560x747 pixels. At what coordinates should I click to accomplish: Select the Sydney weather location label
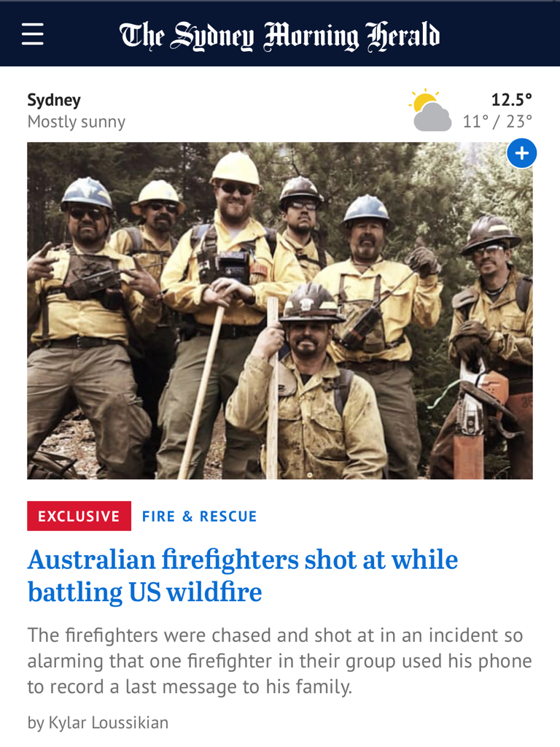point(54,99)
